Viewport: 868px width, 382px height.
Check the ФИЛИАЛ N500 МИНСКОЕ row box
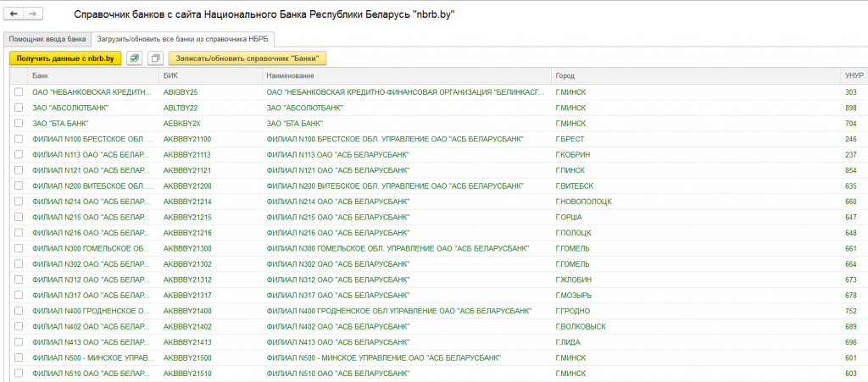(x=19, y=357)
